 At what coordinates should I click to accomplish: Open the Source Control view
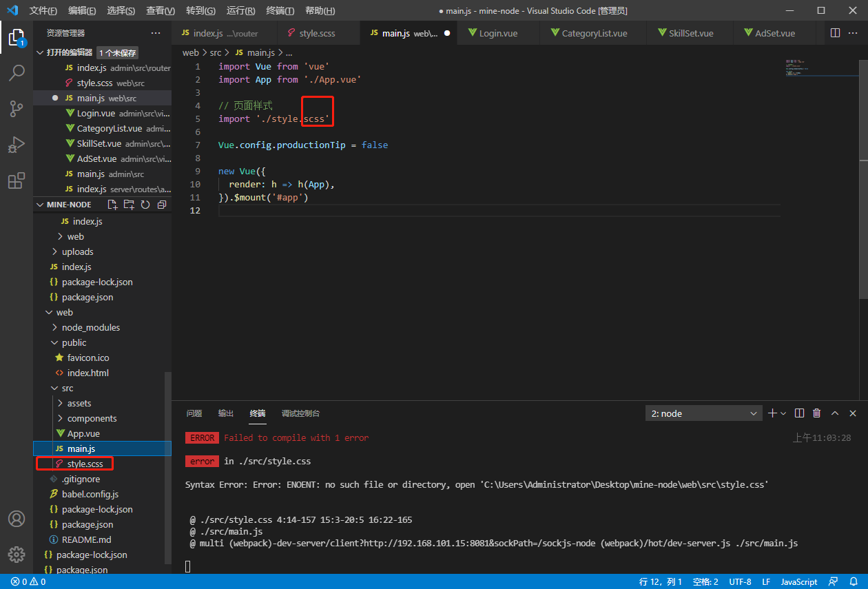pyautogui.click(x=17, y=108)
